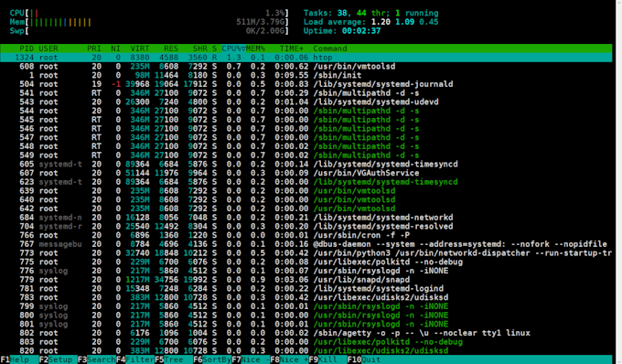Select the dbus-daemon process row
The width and height of the screenshot is (622, 364).
(306, 244)
